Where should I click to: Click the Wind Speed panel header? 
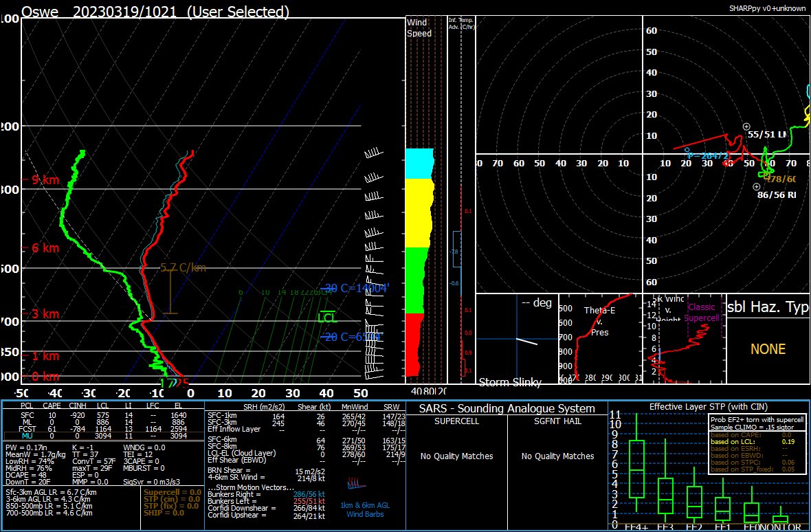click(419, 28)
